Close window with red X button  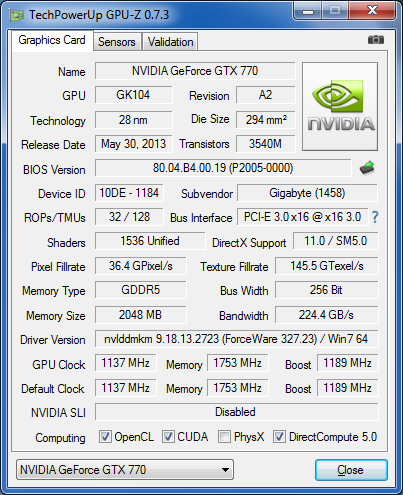(373, 11)
